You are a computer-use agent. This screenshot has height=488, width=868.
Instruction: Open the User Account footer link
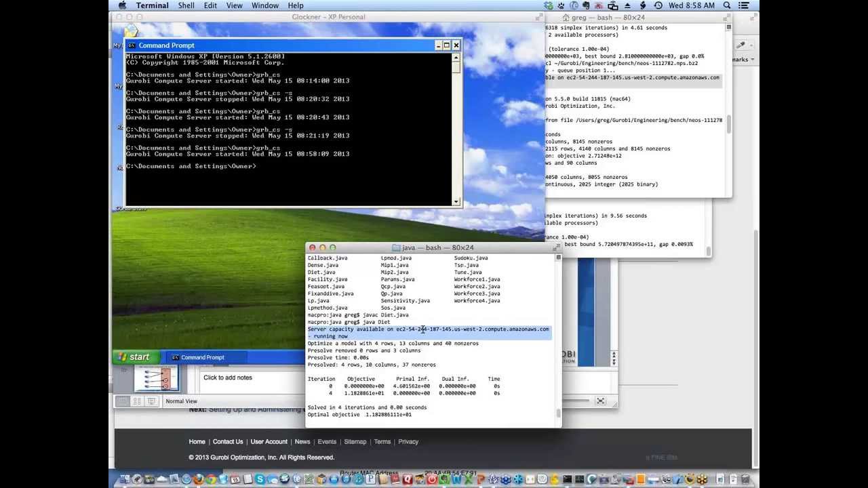(x=269, y=442)
